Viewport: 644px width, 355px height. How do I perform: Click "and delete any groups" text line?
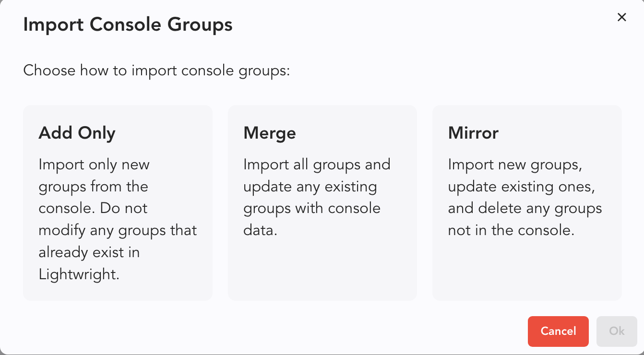click(525, 209)
